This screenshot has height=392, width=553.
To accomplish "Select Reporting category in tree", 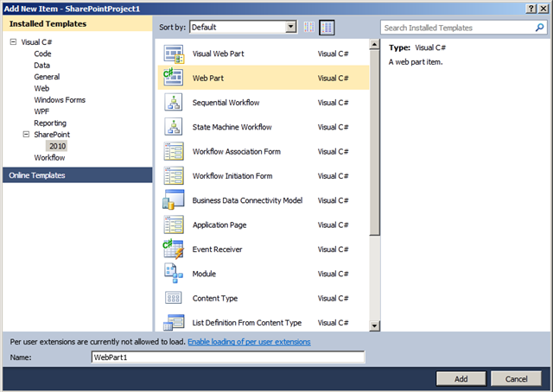I will [50, 123].
